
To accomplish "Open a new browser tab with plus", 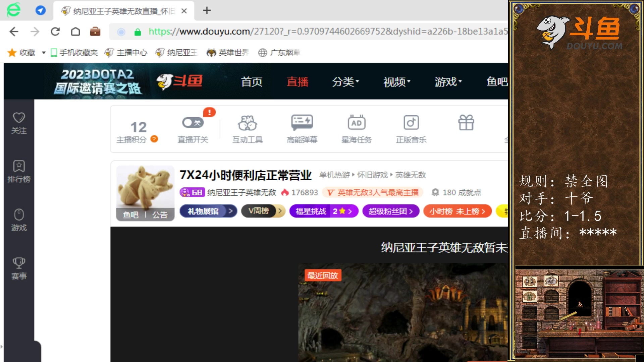I will (207, 10).
